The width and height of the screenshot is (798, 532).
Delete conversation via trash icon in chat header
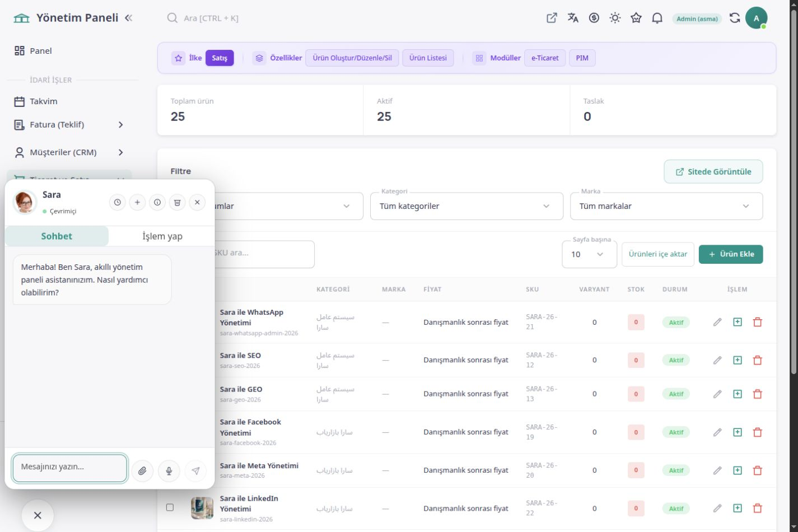click(x=177, y=203)
